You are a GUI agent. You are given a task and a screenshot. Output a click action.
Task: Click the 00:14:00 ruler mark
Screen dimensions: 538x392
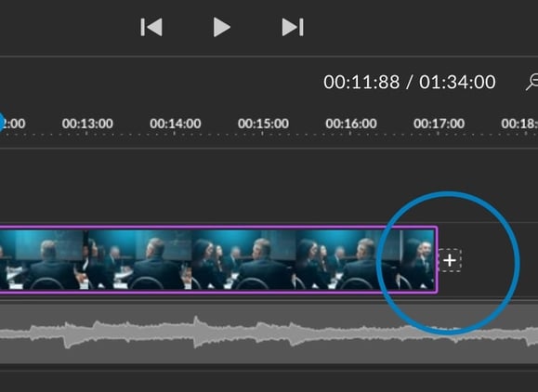point(176,124)
